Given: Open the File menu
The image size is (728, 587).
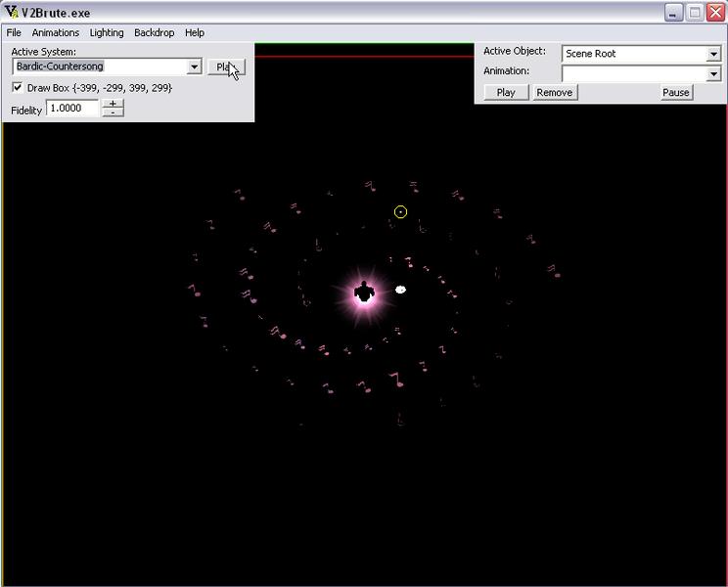Looking at the screenshot, I should 14,32.
